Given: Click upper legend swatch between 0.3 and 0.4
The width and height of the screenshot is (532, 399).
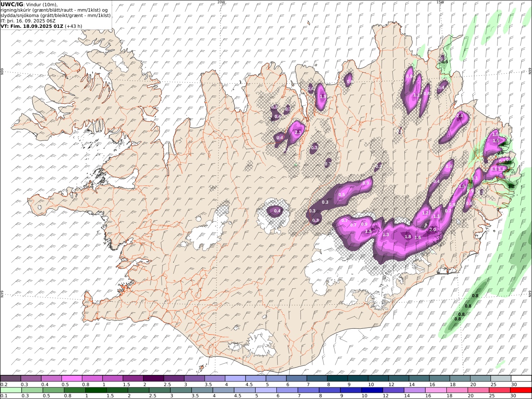Looking at the screenshot, I should 31,379.
